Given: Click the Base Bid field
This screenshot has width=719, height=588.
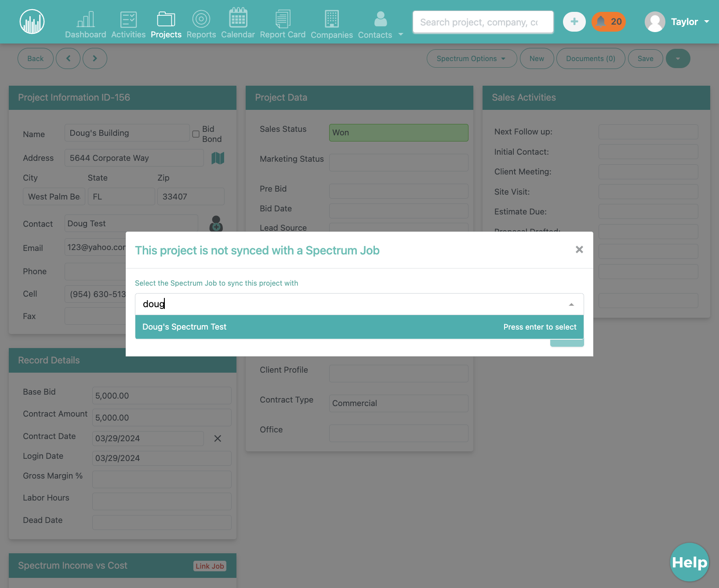Looking at the screenshot, I should pyautogui.click(x=162, y=396).
